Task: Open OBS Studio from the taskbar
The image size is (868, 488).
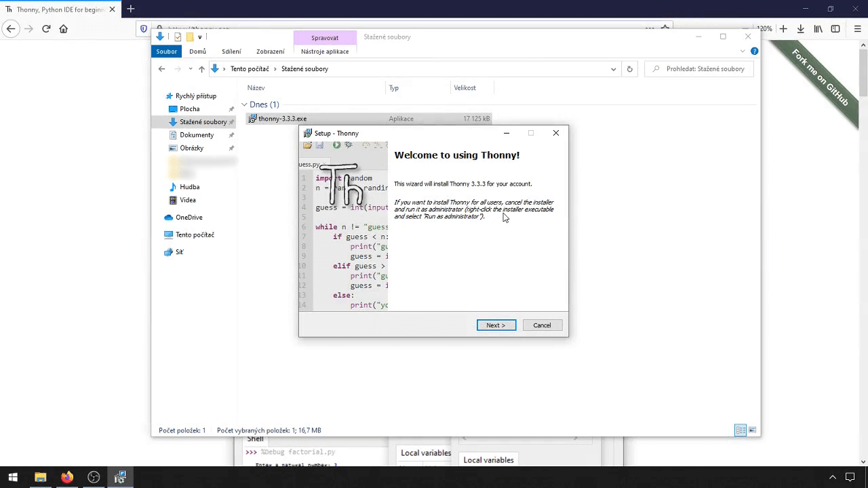Action: pyautogui.click(x=94, y=478)
